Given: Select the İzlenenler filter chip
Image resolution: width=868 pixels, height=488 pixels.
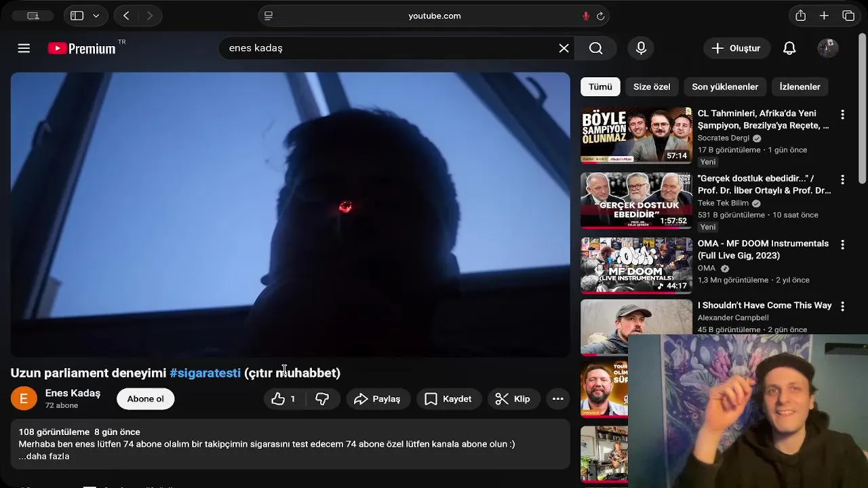Looking at the screenshot, I should click(800, 87).
